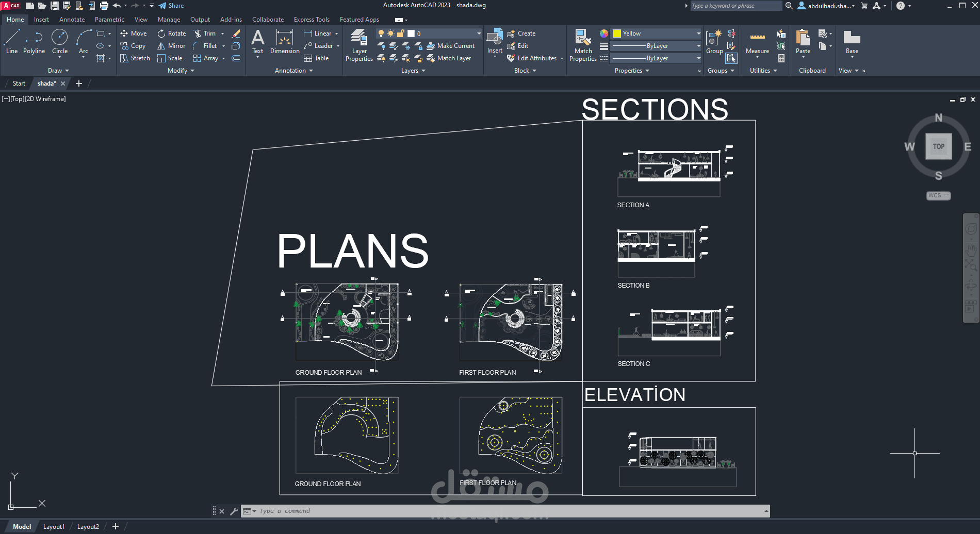
Task: Click the Make Current button
Action: click(x=451, y=46)
